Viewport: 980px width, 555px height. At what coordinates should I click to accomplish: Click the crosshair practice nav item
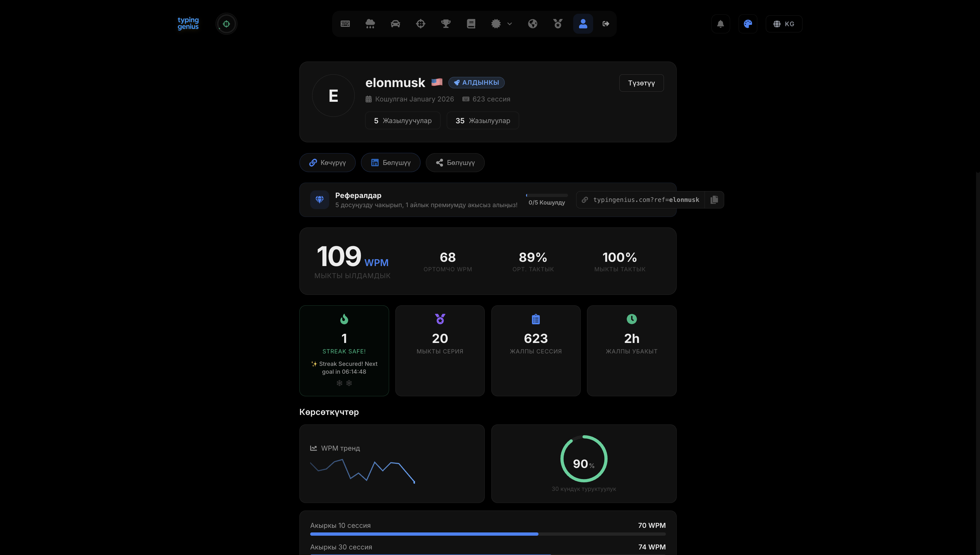click(x=420, y=24)
